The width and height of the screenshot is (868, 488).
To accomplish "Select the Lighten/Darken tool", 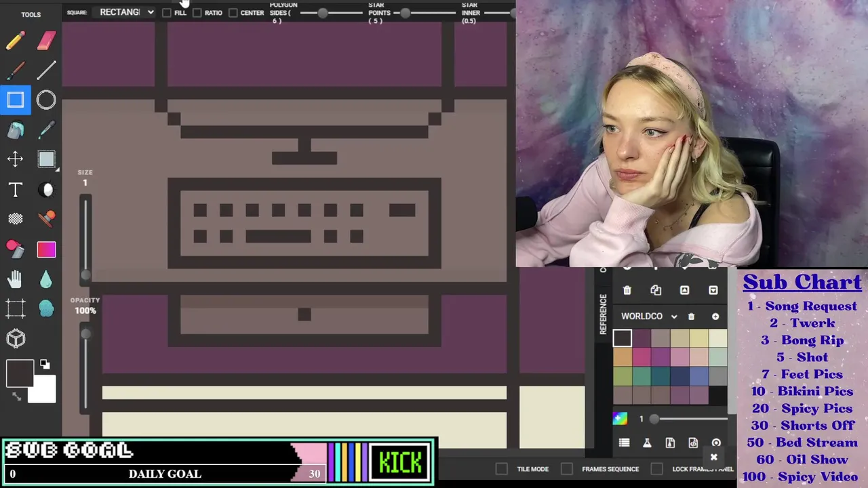I will [x=46, y=190].
